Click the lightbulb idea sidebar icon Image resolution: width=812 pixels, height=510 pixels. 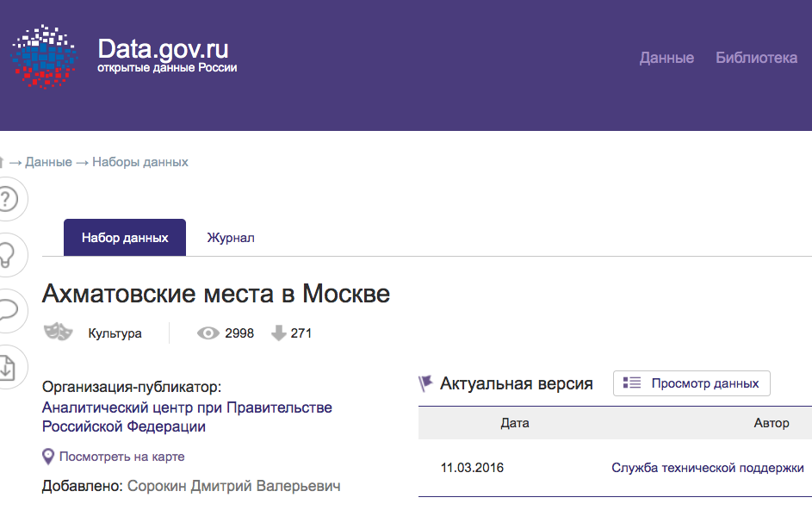(8, 255)
